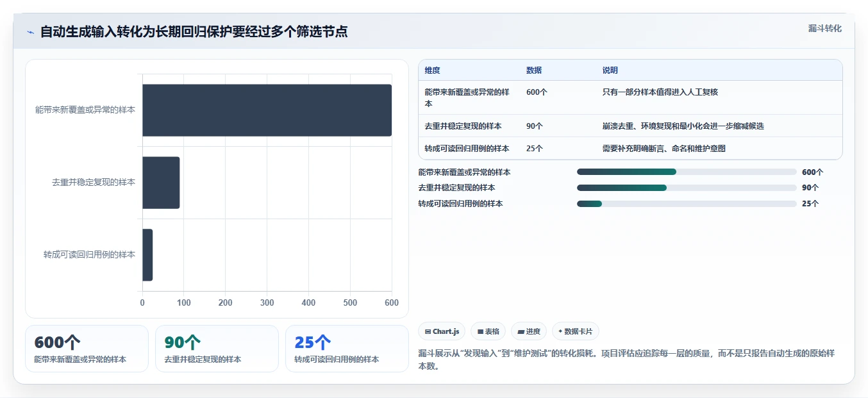Click the lightning icon before the title
Image resolution: width=868 pixels, height=398 pixels.
(x=30, y=32)
